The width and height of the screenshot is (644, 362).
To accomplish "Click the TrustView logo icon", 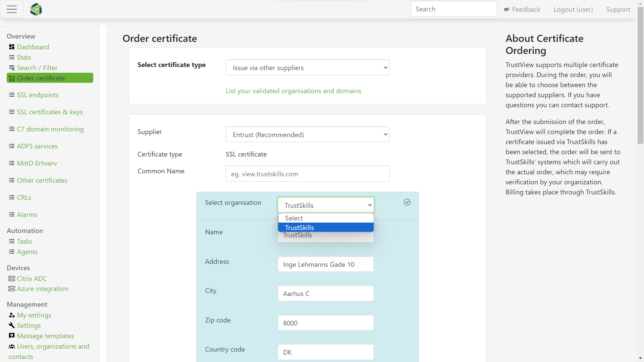I will click(36, 9).
